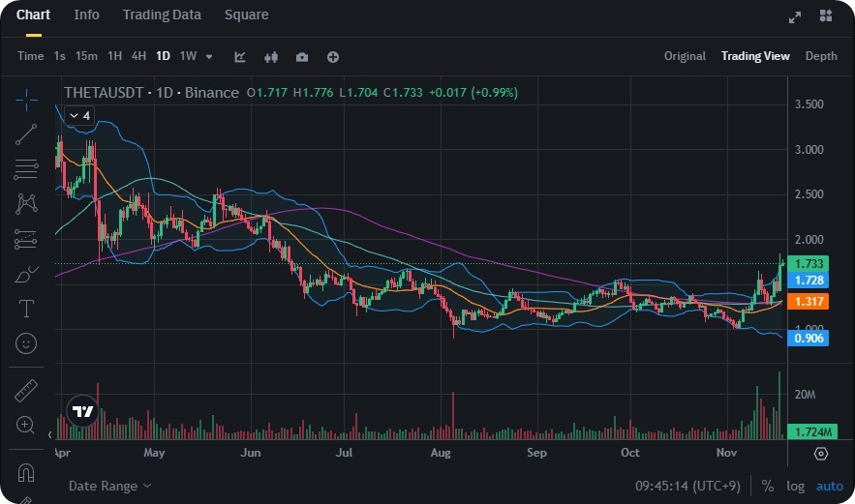Toggle the magnet snap mode

(x=26, y=472)
